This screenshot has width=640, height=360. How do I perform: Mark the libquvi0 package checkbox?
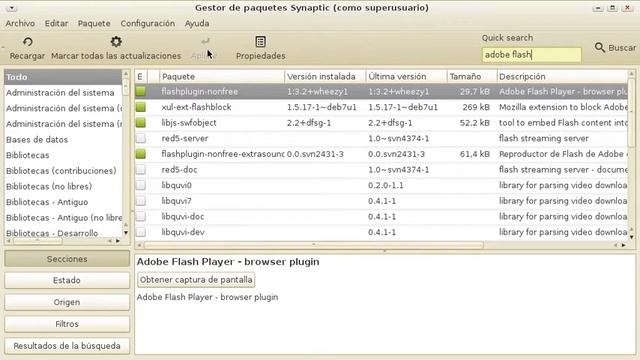[x=141, y=185]
